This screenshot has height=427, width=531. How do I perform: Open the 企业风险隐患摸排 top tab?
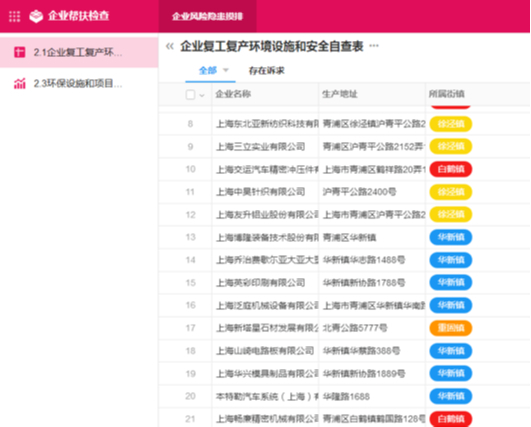pyautogui.click(x=207, y=16)
